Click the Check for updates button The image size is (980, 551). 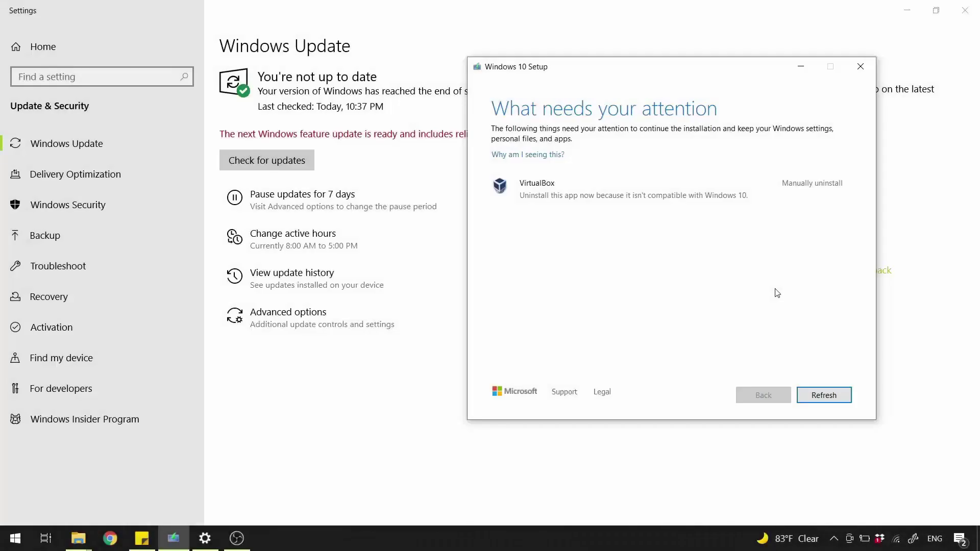(x=266, y=160)
